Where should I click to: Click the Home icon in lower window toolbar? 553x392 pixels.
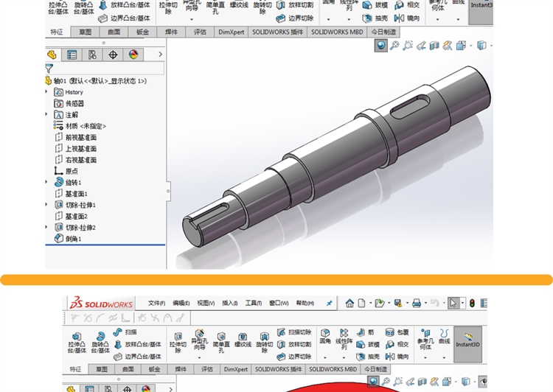(x=349, y=303)
